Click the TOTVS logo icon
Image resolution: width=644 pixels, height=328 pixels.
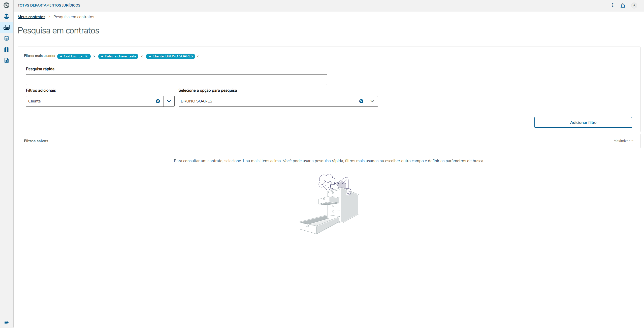coord(7,5)
